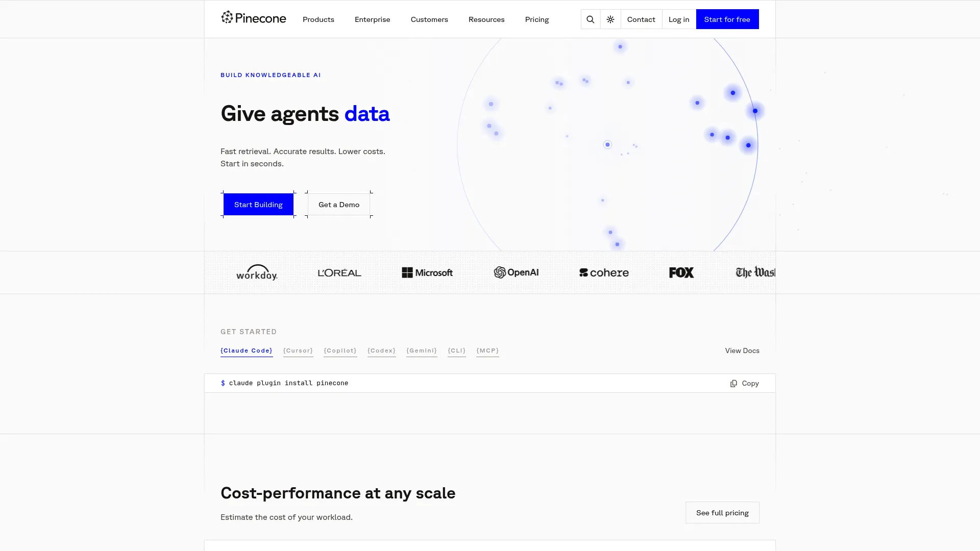Select the {Claude Code} tab
The image size is (980, 551).
point(247,351)
